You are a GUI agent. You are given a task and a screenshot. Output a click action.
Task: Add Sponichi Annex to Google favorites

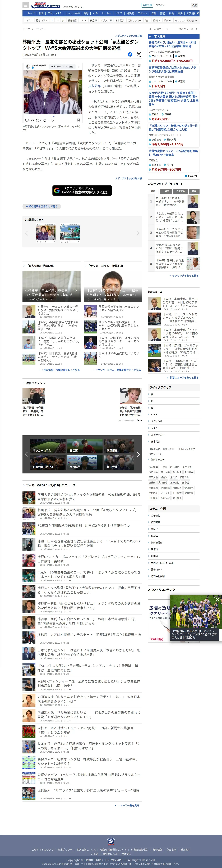(82, 190)
